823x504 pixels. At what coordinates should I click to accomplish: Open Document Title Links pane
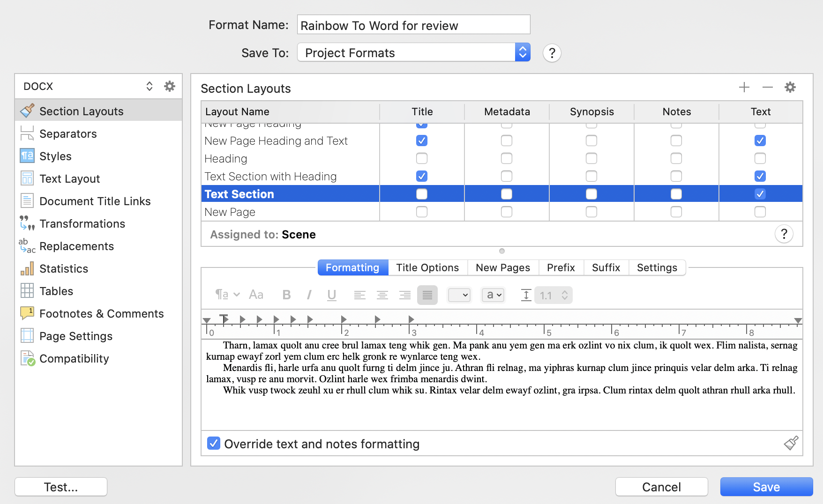[98, 201]
